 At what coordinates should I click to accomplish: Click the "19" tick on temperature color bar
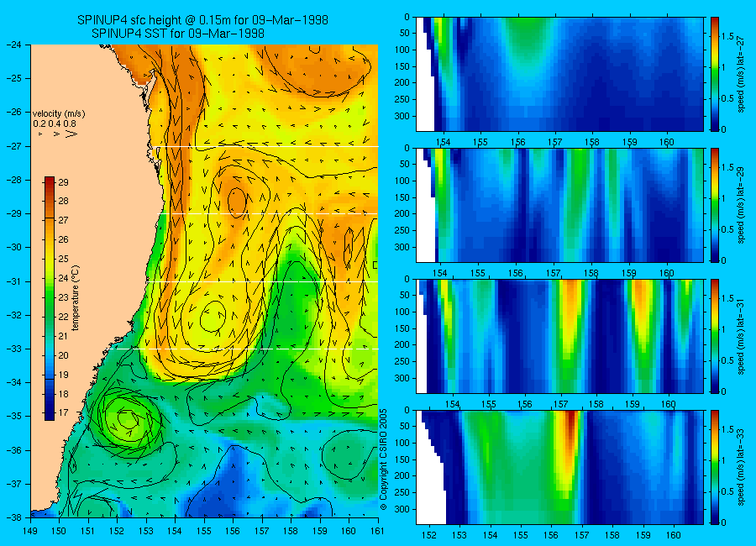(63, 375)
